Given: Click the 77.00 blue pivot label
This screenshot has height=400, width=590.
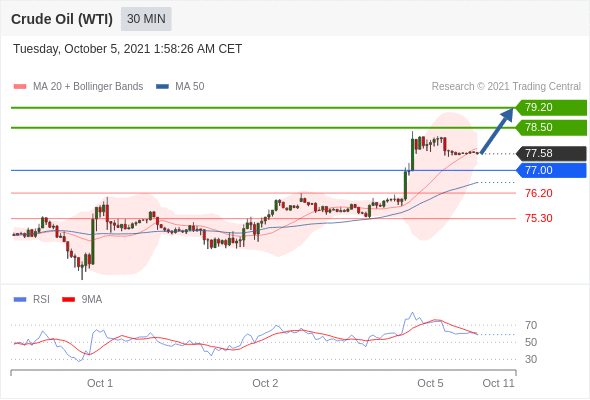Looking at the screenshot, I should (x=551, y=170).
